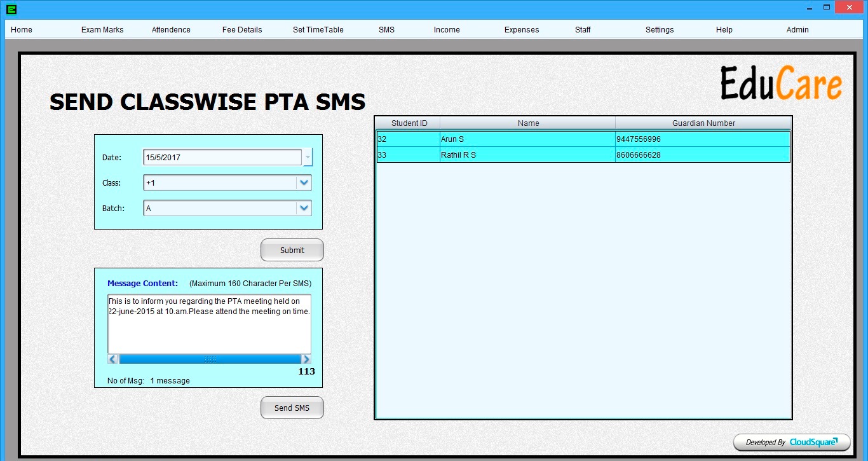Click the message box horizontal scrollbar thumb
This screenshot has height=461, width=868.
click(210, 359)
